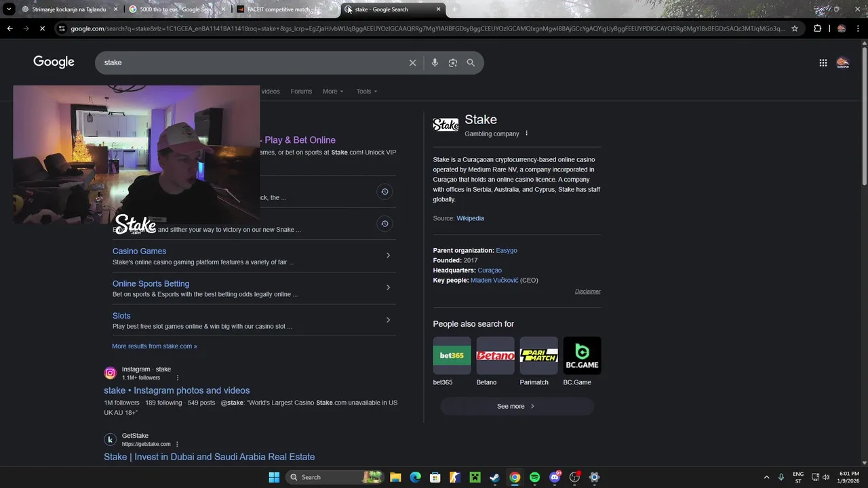The image size is (868, 488).
Task: Switch to the FACEIT competitive match tab
Action: click(285, 9)
